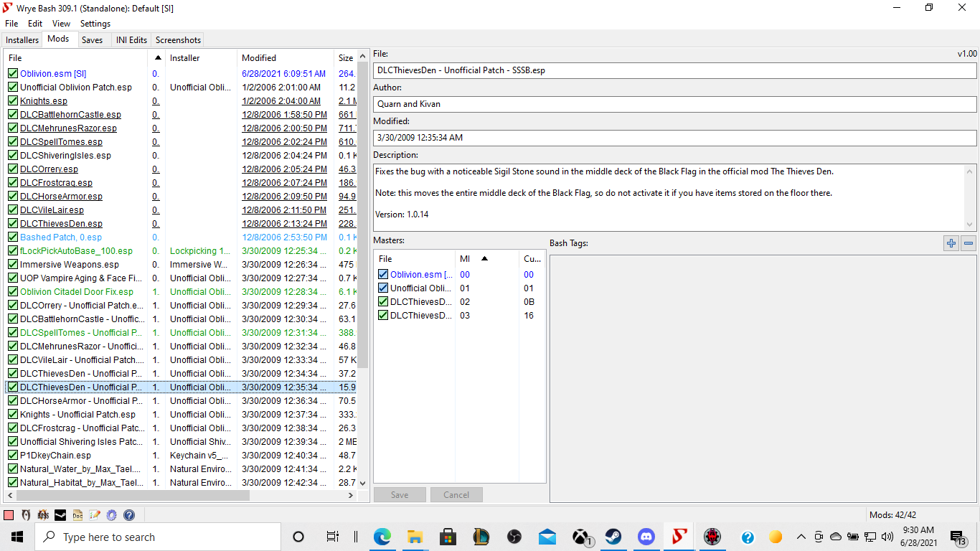Viewport: 980px width, 551px height.
Task: Click the File column header in mod list
Action: pyautogui.click(x=76, y=57)
